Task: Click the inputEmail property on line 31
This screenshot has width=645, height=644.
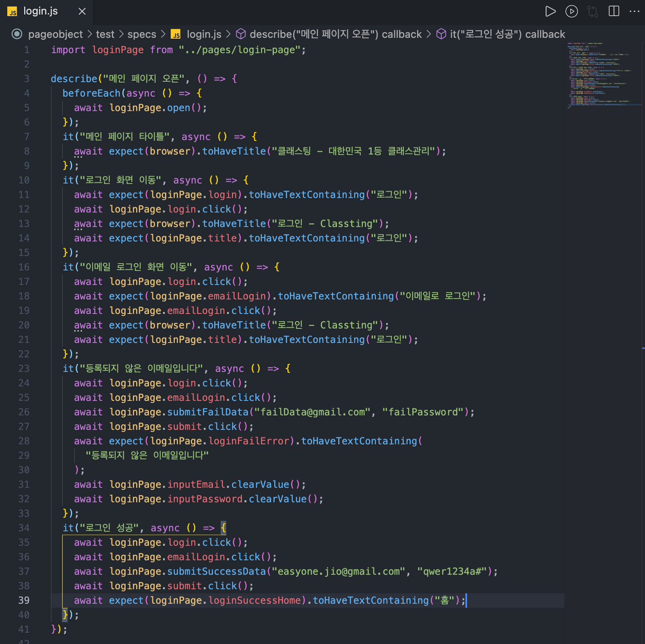Action: pos(197,484)
